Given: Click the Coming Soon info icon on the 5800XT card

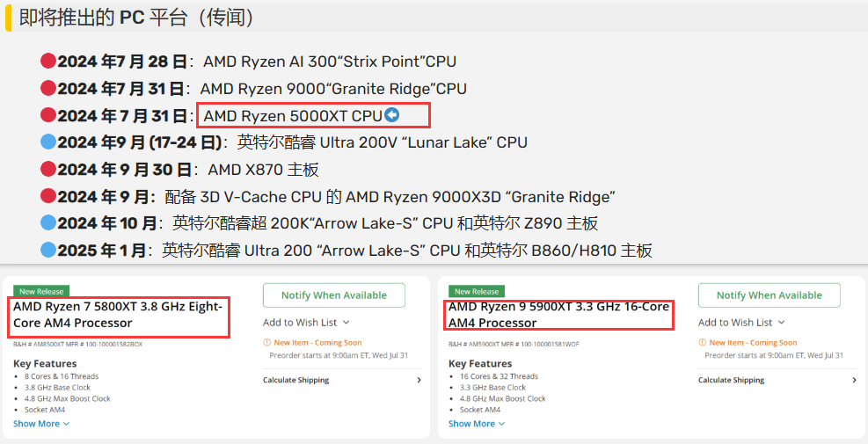Looking at the screenshot, I should 266,343.
